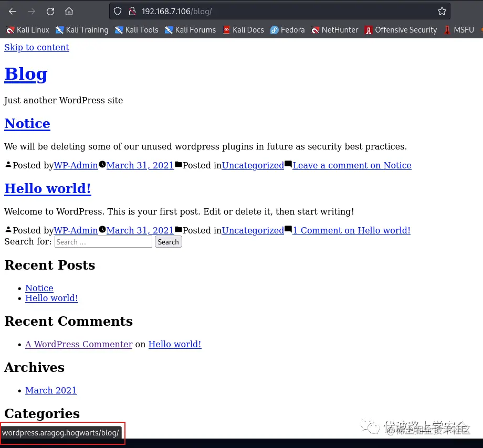Open Uncategorized link under Hello world! post
Viewport: 483px width, 448px height.
tap(253, 230)
